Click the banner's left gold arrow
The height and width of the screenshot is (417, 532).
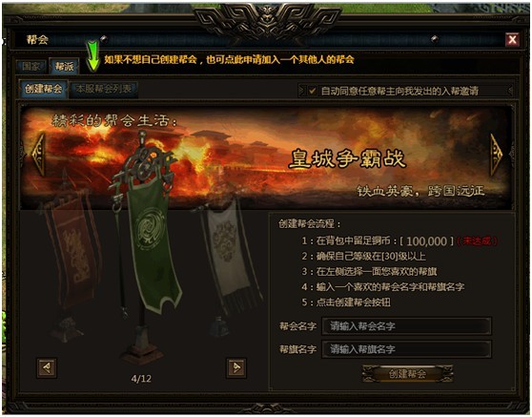pyautogui.click(x=38, y=155)
